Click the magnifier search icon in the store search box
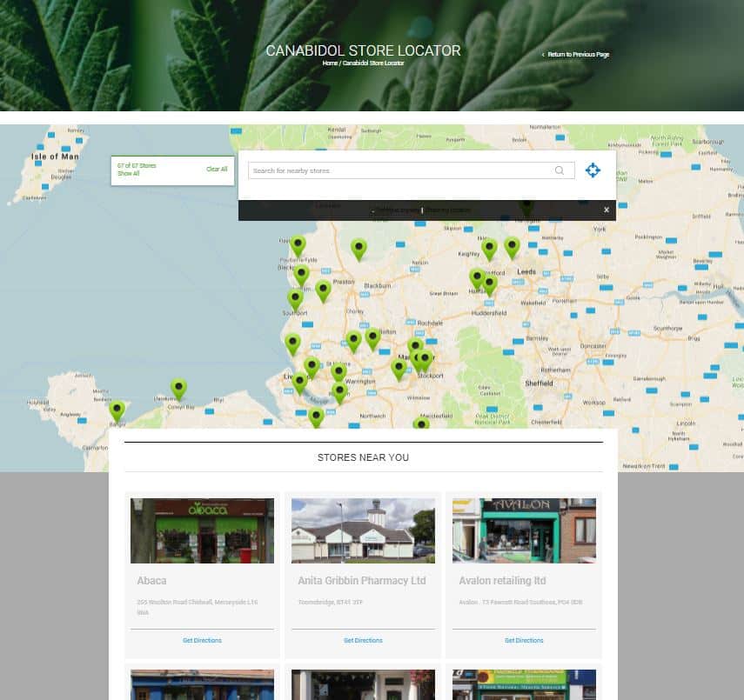The image size is (744, 700). tap(560, 170)
